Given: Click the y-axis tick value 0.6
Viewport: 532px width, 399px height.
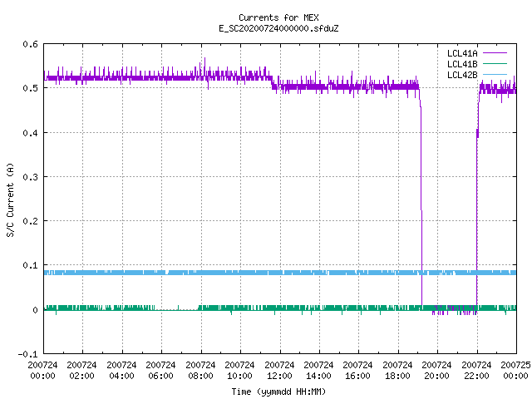Looking at the screenshot, I should click(x=30, y=44).
